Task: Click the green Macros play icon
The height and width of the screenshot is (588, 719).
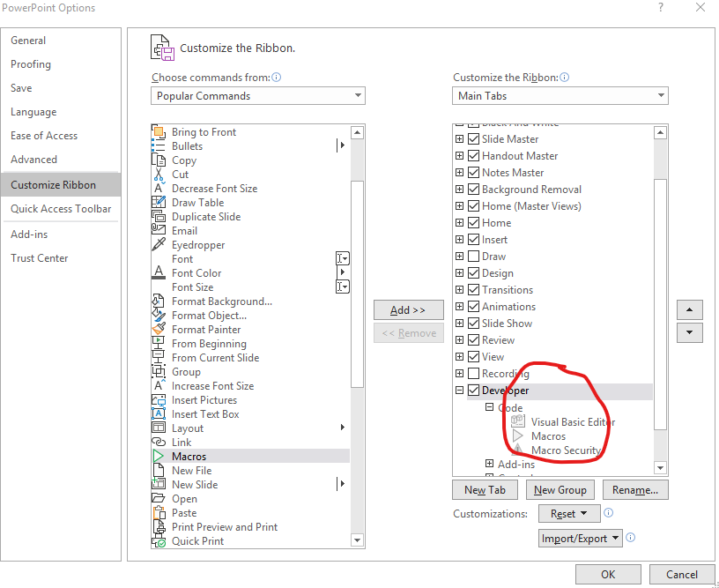Action: point(159,457)
